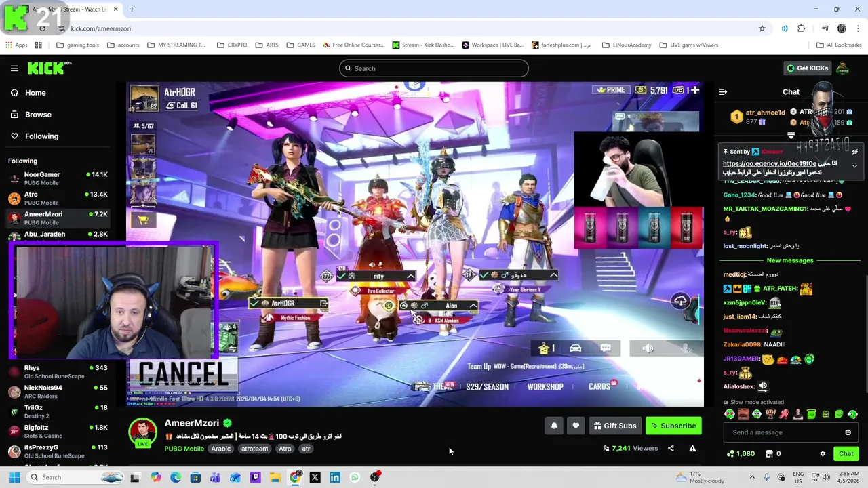Image resolution: width=868 pixels, height=488 pixels.
Task: Click the Atro tag
Action: 285,449
